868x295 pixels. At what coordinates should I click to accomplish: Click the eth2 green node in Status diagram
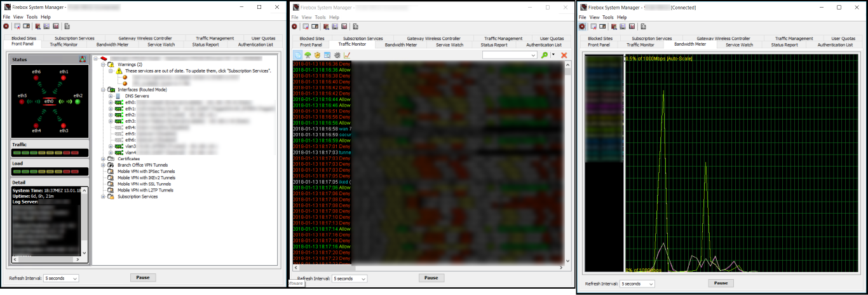(x=78, y=102)
